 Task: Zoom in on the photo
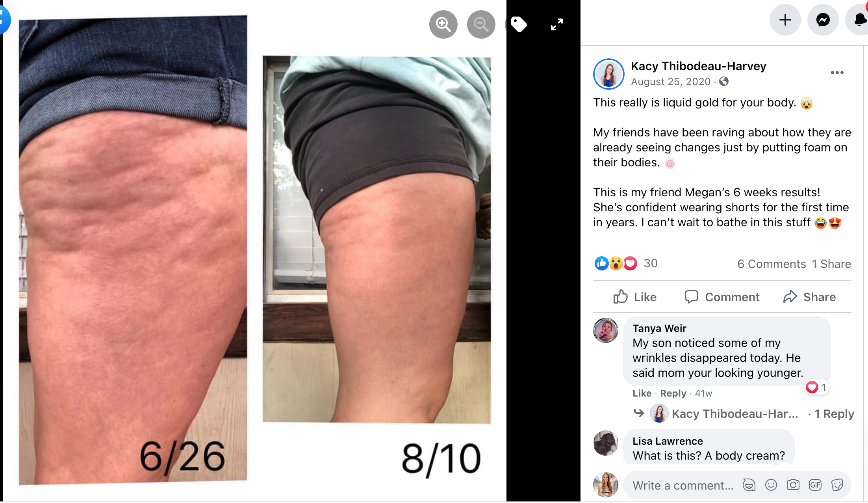[x=443, y=24]
